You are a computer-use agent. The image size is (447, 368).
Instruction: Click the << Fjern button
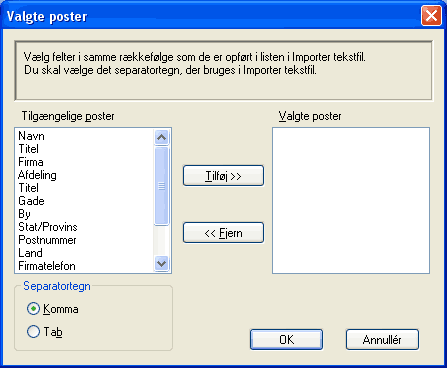[x=223, y=233]
